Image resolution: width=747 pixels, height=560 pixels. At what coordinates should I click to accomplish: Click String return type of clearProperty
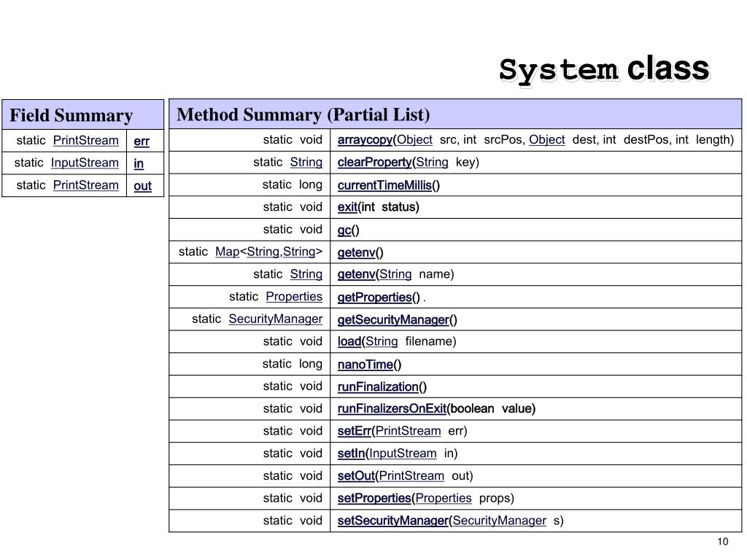306,163
